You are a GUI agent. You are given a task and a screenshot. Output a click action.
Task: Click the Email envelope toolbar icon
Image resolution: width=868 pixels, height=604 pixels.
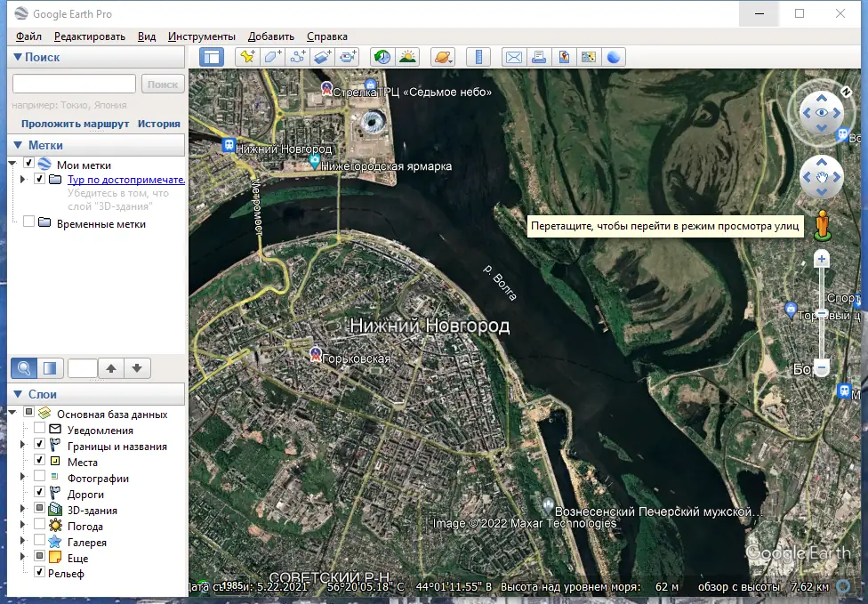pos(513,57)
